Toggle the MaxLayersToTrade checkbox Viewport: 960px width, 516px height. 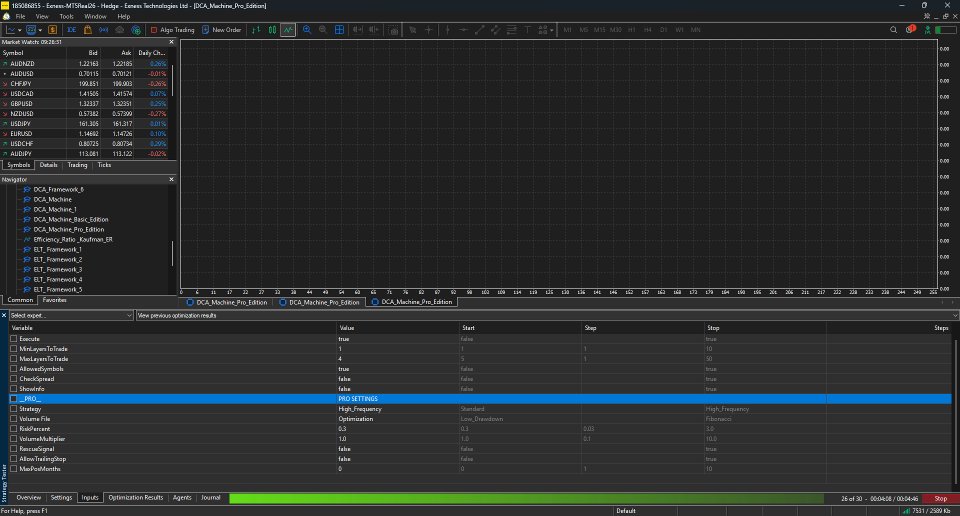[x=13, y=359]
